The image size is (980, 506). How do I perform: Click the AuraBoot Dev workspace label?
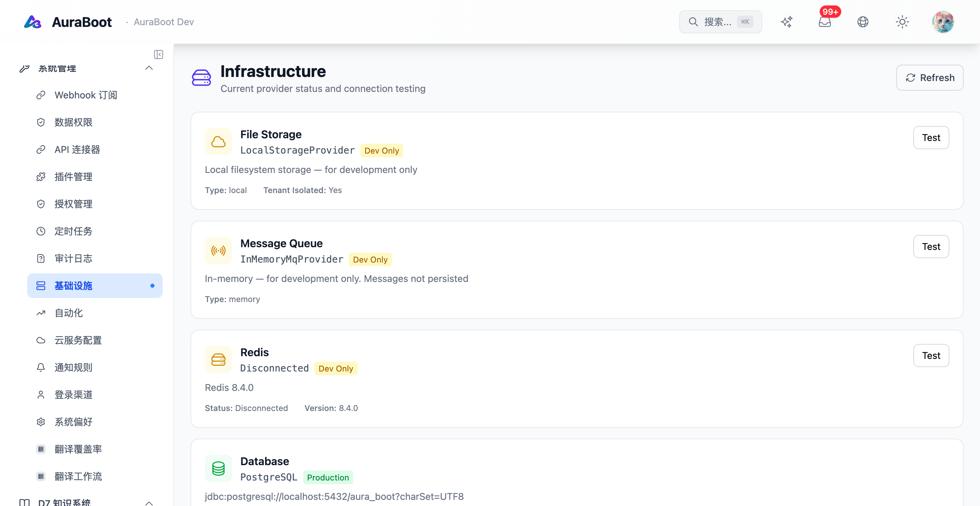(x=164, y=22)
